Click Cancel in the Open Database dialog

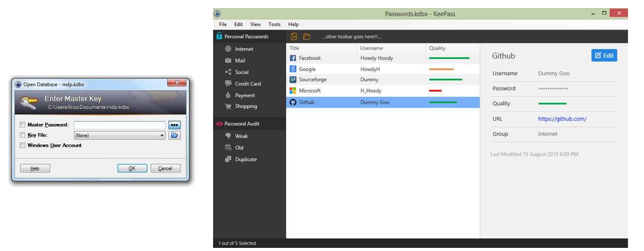click(x=165, y=168)
